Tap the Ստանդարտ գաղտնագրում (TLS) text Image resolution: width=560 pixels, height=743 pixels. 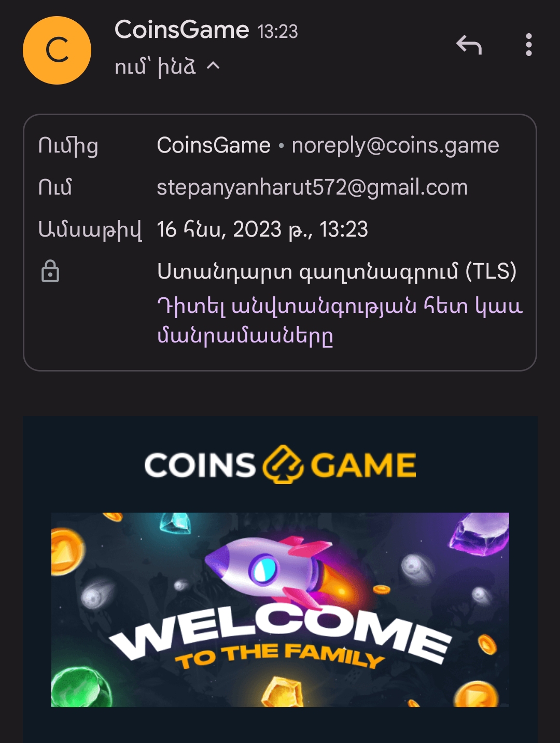[337, 271]
